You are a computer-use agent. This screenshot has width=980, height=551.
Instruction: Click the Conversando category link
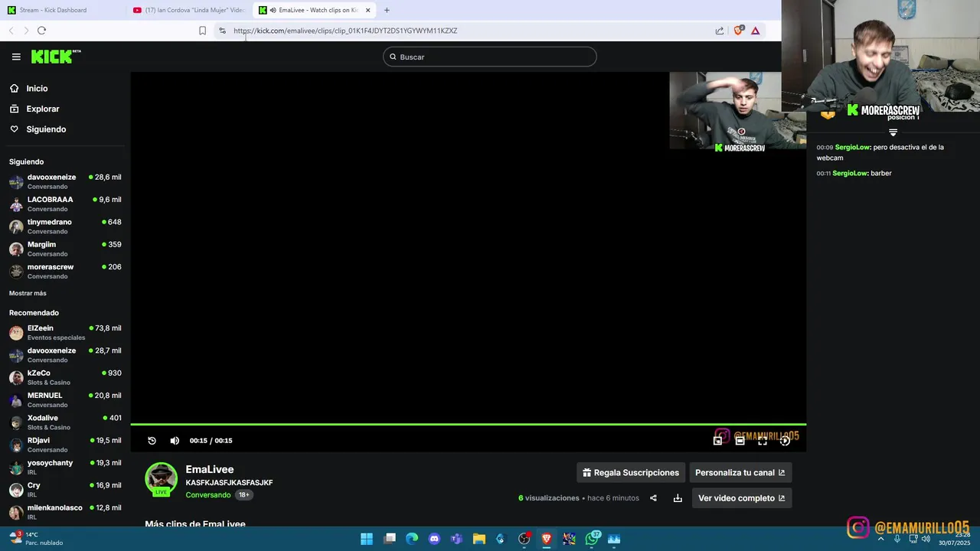coord(208,495)
